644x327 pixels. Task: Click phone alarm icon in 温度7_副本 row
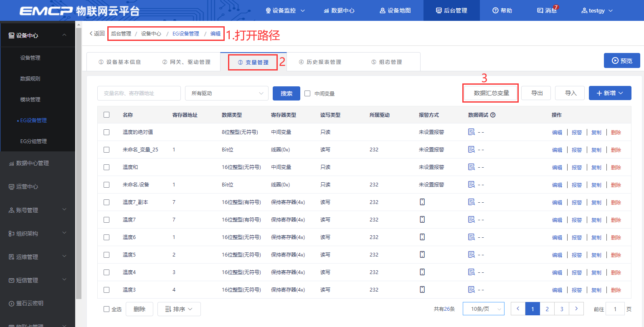pos(422,202)
